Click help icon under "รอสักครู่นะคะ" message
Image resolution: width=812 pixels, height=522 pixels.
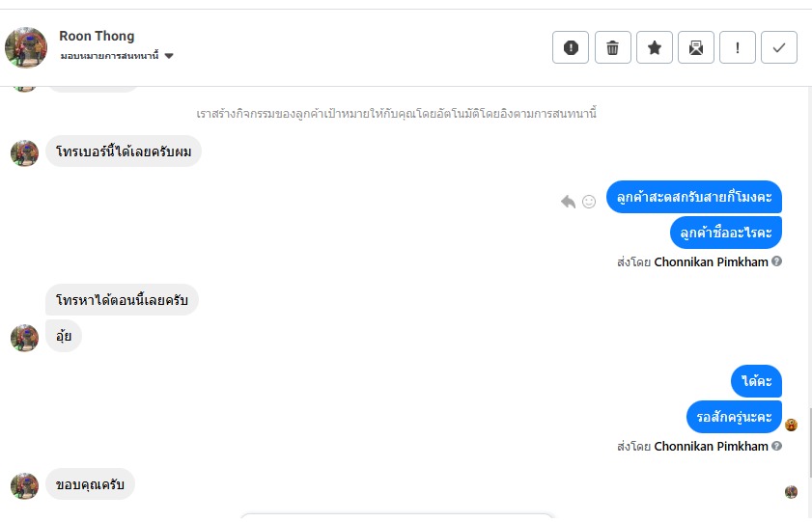click(776, 447)
